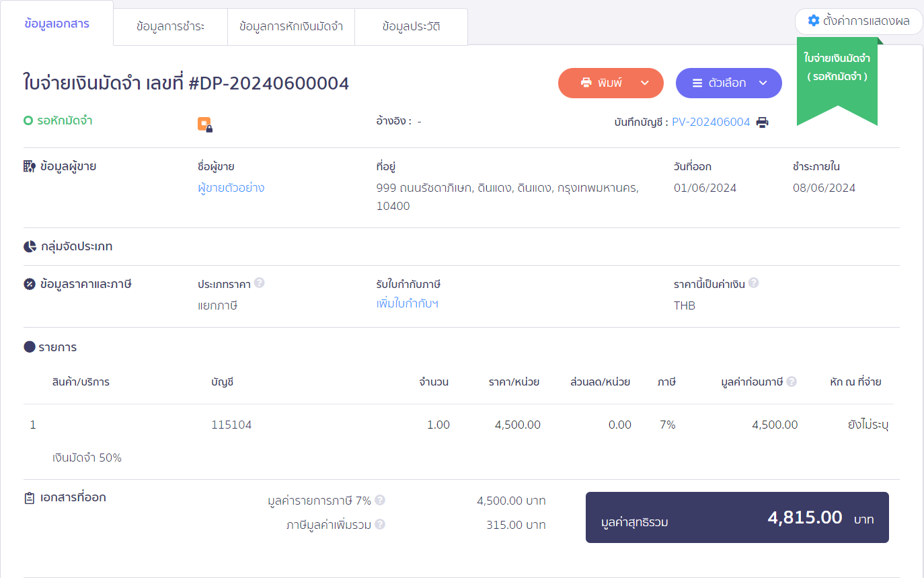The width and height of the screenshot is (924, 578).
Task: Click the gear icon in display settings button
Action: (813, 21)
